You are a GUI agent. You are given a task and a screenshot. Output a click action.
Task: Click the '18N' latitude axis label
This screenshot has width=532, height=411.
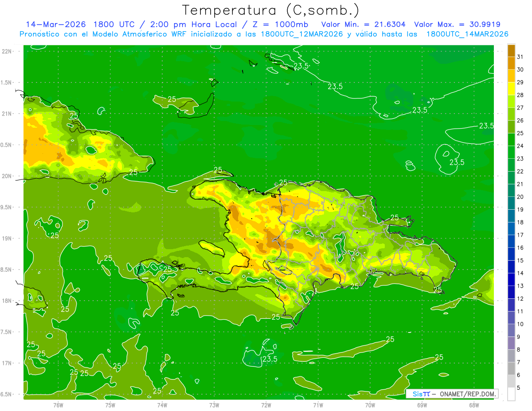[6, 301]
